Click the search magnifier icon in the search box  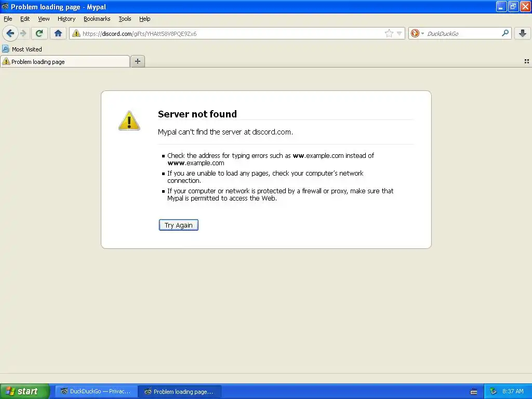tap(505, 33)
